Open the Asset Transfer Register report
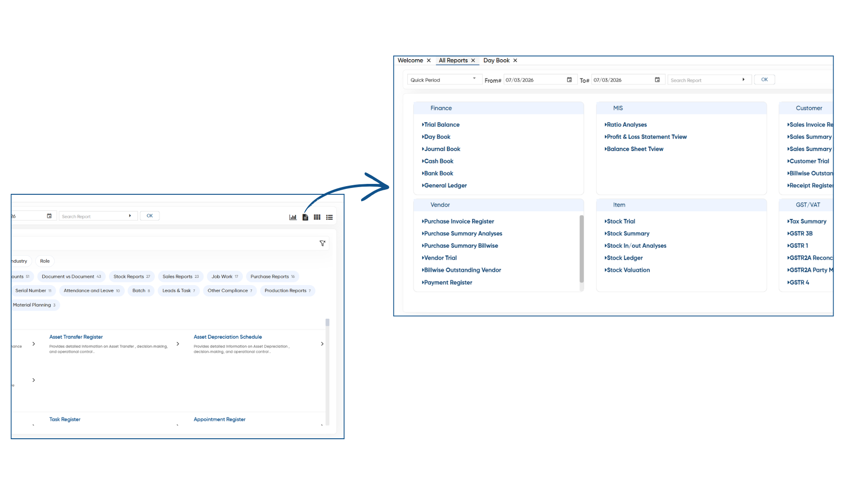868x488 pixels. 76,337
